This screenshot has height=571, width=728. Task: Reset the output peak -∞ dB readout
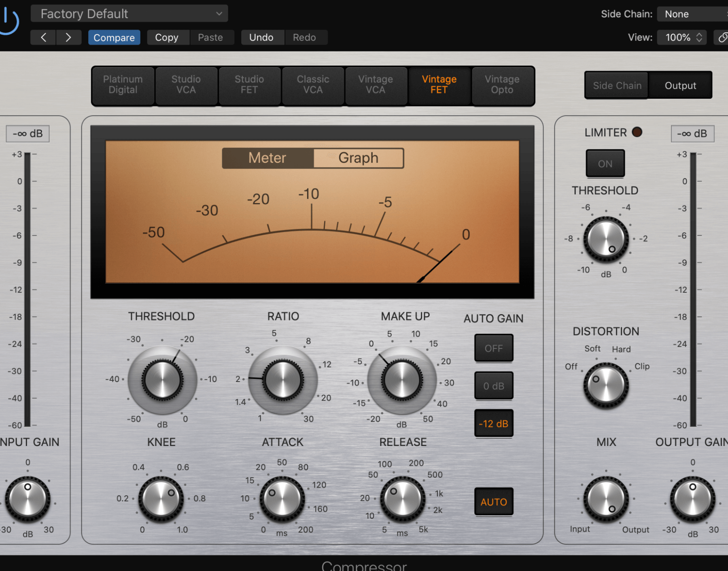[692, 134]
